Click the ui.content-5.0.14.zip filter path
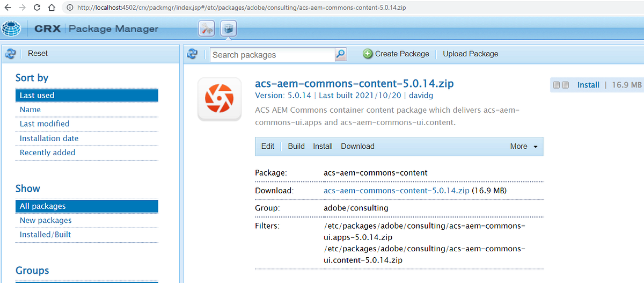This screenshot has width=644, height=283. coord(425,255)
